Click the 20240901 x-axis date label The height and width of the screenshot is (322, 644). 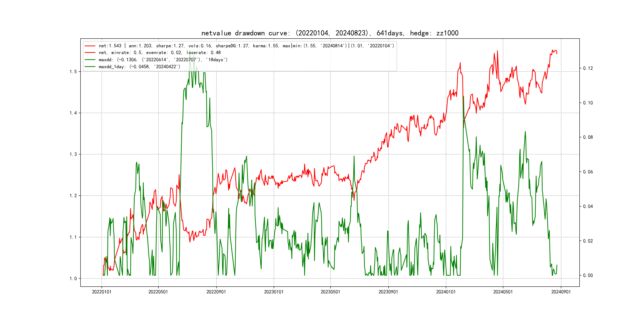561,292
